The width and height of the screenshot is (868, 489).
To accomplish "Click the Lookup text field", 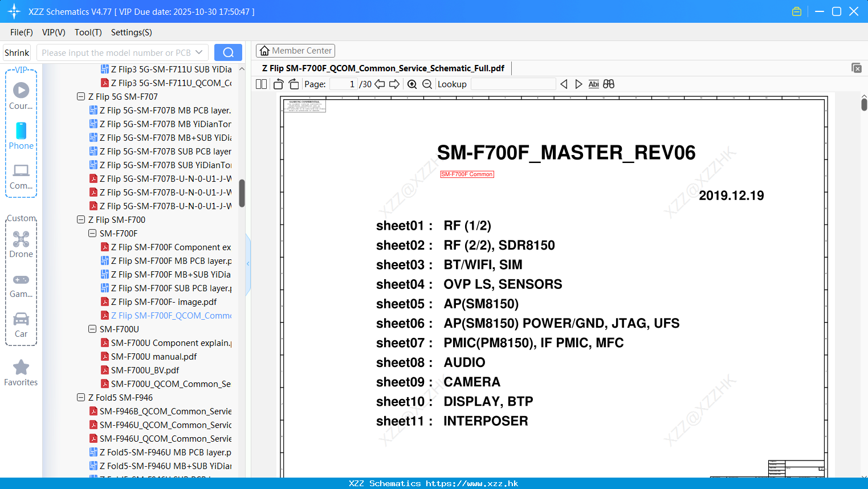I will (x=513, y=84).
